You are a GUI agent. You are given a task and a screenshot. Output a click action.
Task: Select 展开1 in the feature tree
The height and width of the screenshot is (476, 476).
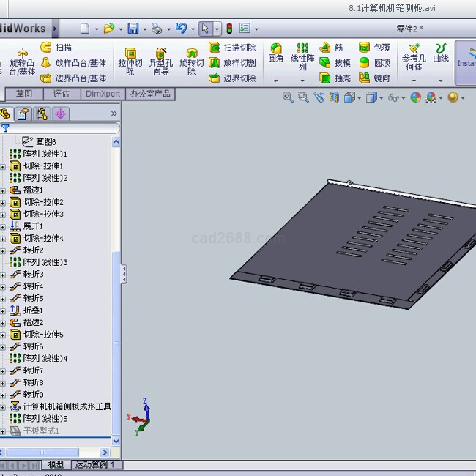point(33,226)
